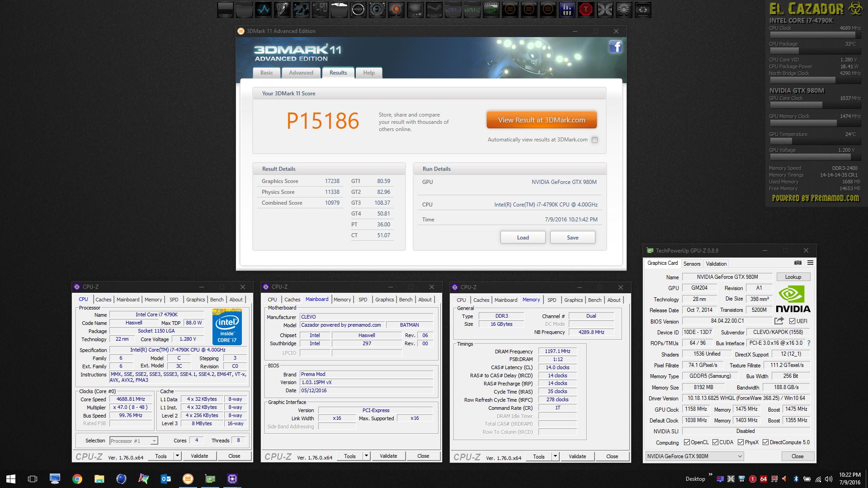Toggle automatically view results at 3DMark.com
Image resolution: width=868 pixels, height=488 pixels.
(594, 140)
